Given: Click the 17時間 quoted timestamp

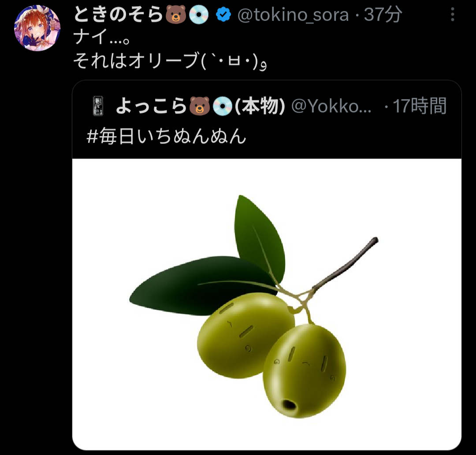Looking at the screenshot, I should [420, 106].
